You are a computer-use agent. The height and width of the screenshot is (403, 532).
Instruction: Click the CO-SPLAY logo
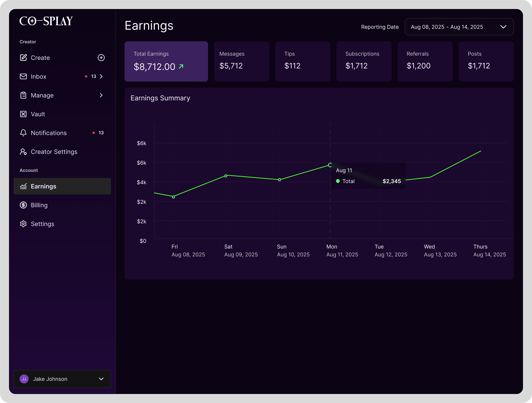coord(46,21)
